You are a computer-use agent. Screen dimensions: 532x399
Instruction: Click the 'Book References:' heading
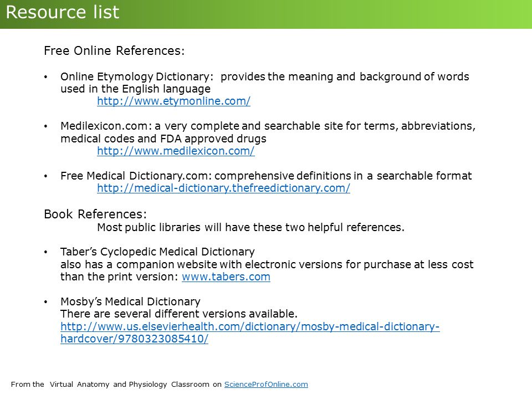pos(95,214)
